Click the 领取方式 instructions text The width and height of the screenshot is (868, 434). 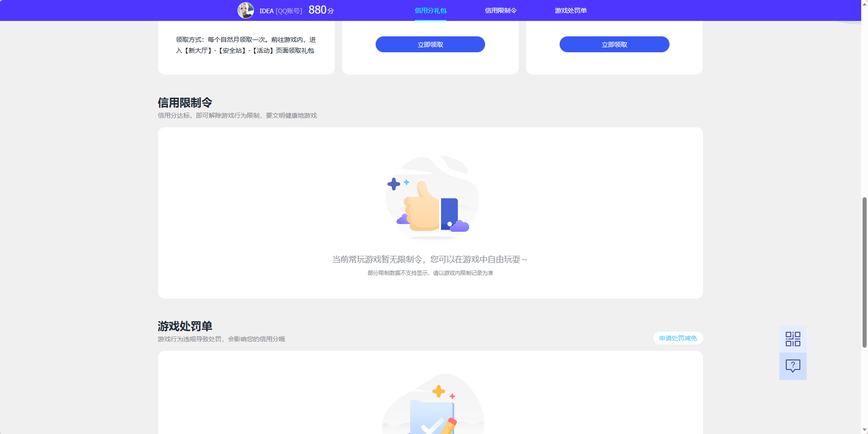246,45
